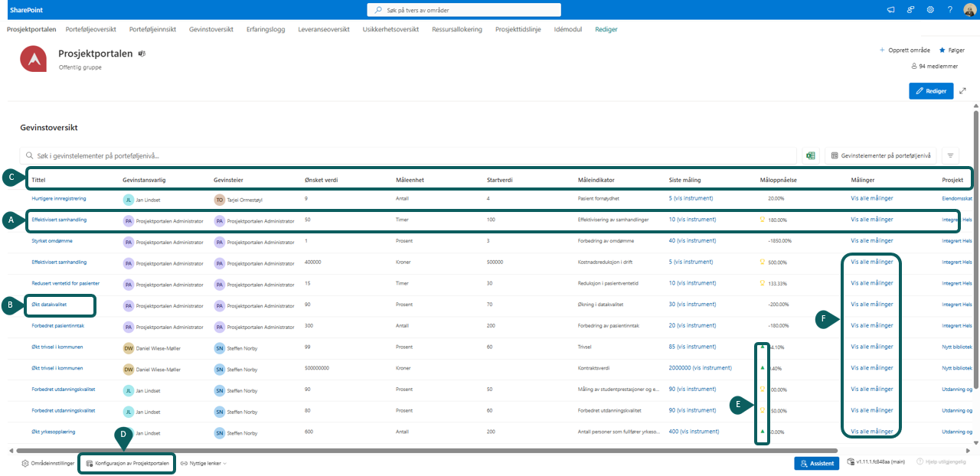This screenshot has width=980, height=476.
Task: Expand page to full screen arrows icon
Action: coord(962,91)
